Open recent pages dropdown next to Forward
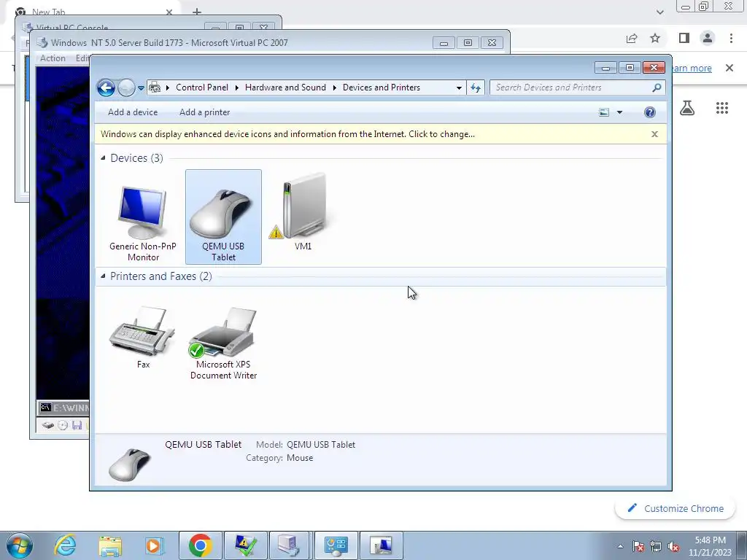This screenshot has height=560, width=747. pos(141,88)
